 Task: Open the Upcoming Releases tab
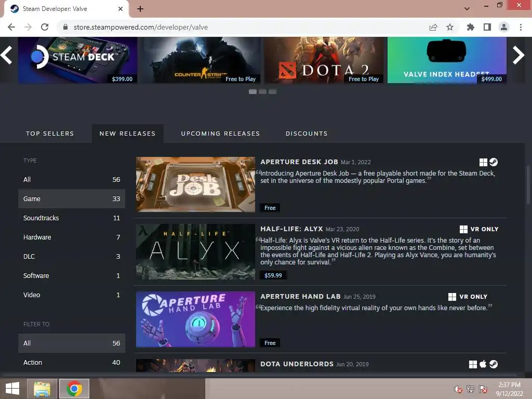(x=220, y=134)
